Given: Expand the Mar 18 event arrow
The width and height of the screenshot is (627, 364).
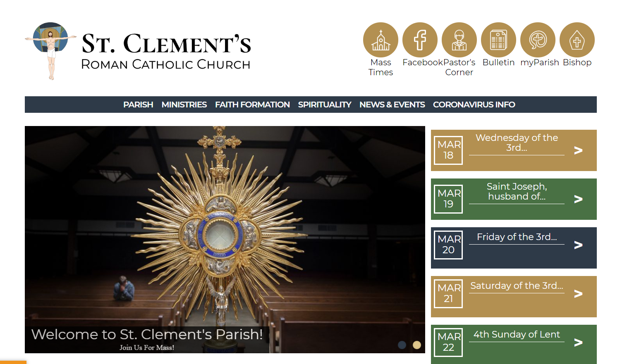Looking at the screenshot, I should pyautogui.click(x=578, y=150).
